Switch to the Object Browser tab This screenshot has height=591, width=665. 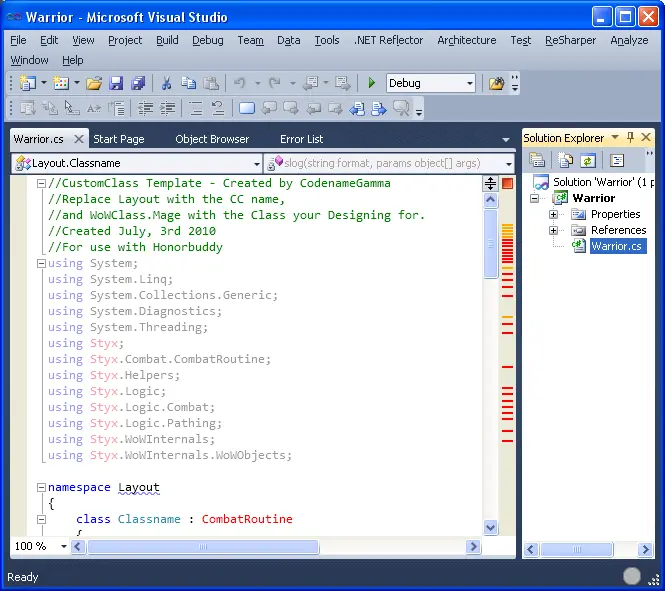click(x=212, y=139)
